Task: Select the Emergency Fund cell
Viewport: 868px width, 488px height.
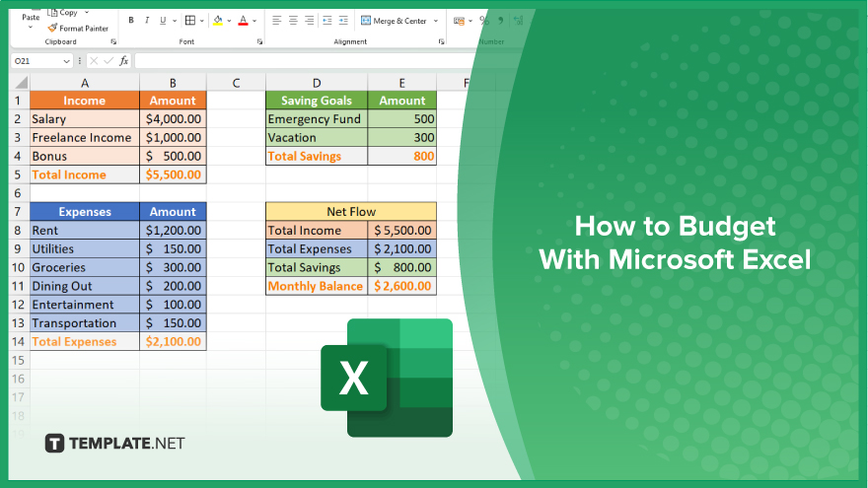Action: coord(317,119)
